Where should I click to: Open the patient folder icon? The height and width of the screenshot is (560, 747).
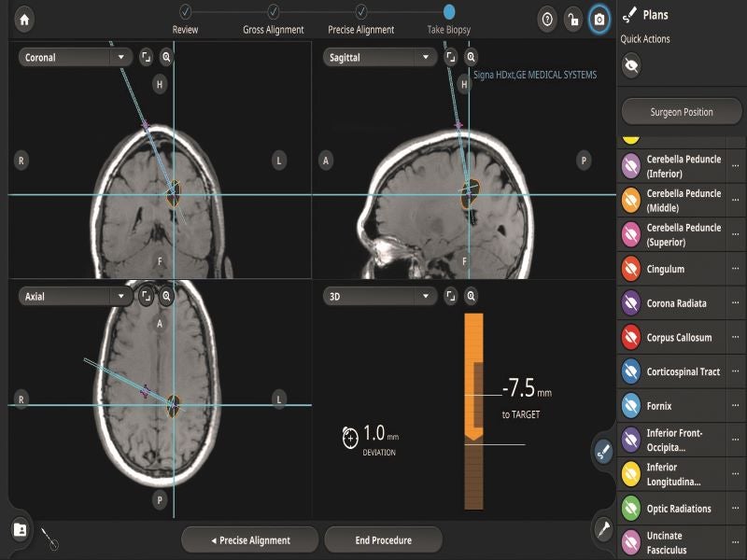tap(21, 529)
